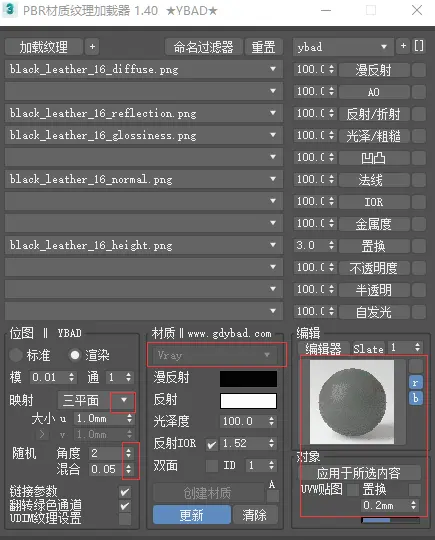The width and height of the screenshot is (435, 540).
Task: Uncheck the 翻转绿色通道 checkbox
Action: pos(125,506)
